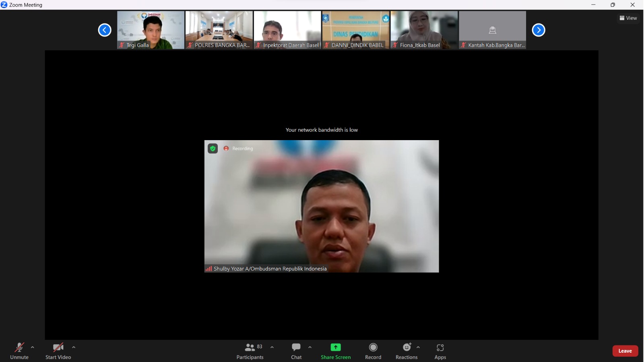Expand the caret next to Chat

[x=310, y=347]
